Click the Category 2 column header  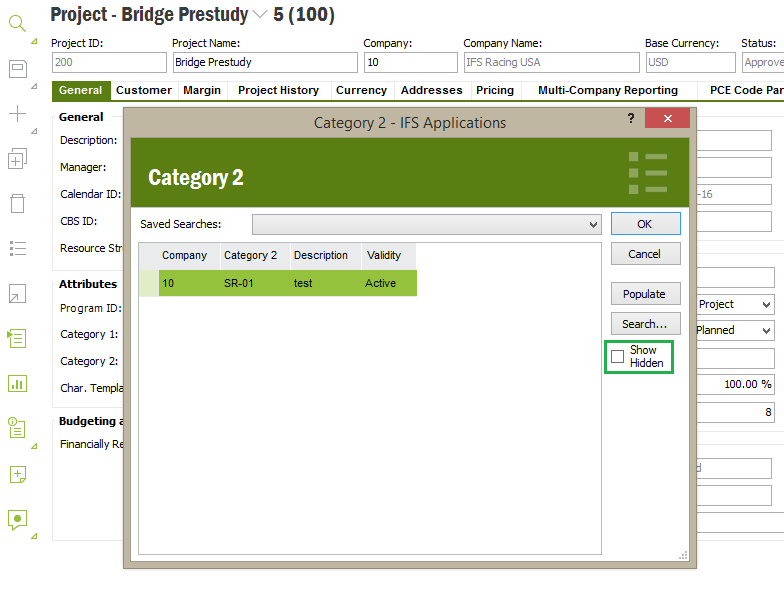[x=255, y=256]
